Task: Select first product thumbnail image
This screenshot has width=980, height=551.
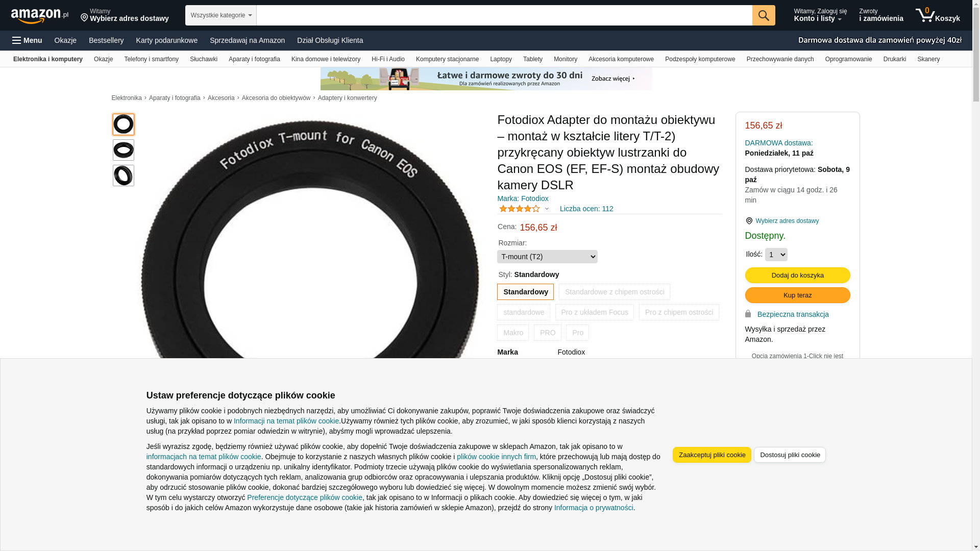Action: click(124, 124)
